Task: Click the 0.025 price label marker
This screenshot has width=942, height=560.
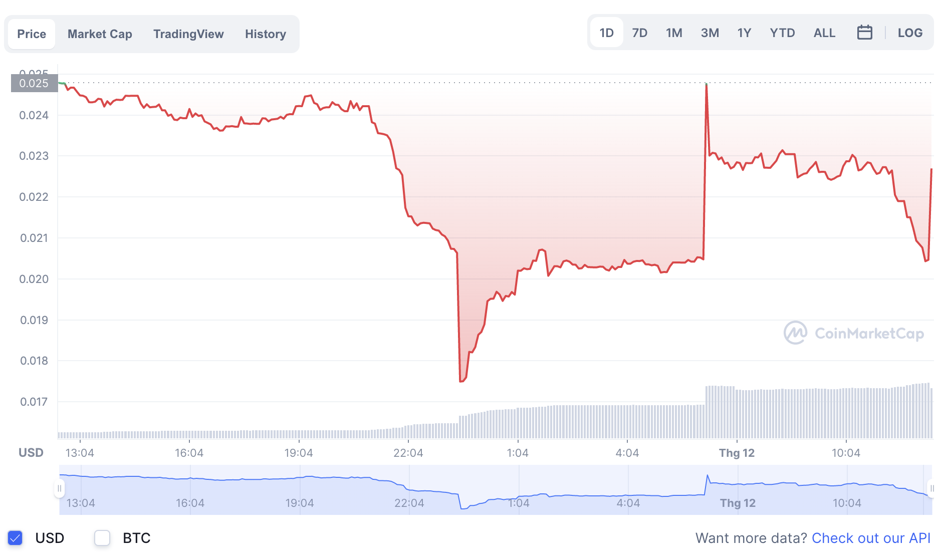Action: [34, 83]
